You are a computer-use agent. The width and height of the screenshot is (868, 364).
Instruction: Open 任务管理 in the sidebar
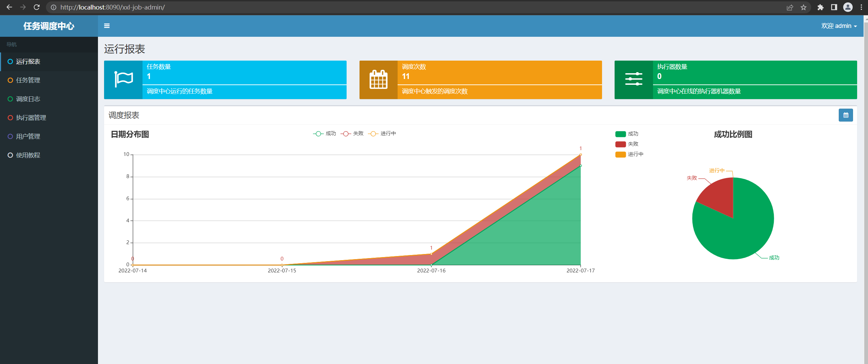tap(28, 80)
